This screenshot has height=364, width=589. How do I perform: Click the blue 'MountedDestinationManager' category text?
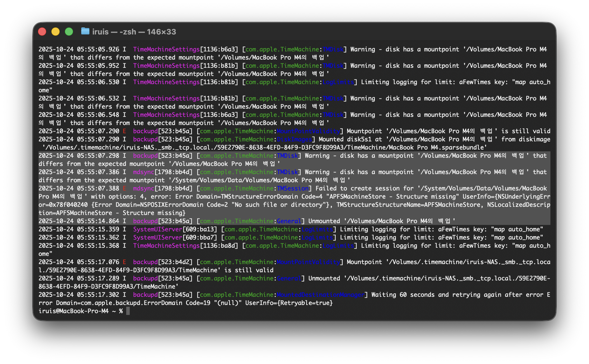tap(321, 295)
